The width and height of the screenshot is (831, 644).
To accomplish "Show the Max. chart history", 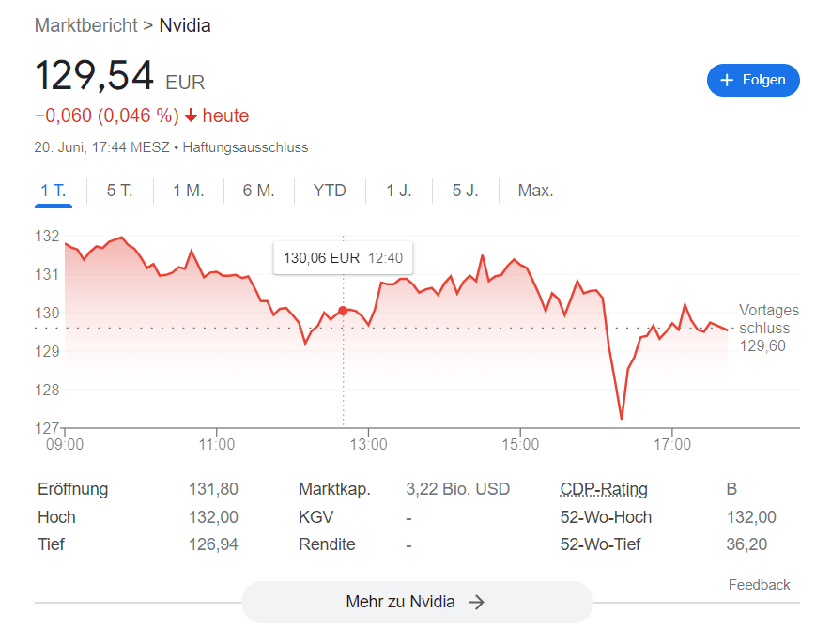I will click(535, 191).
